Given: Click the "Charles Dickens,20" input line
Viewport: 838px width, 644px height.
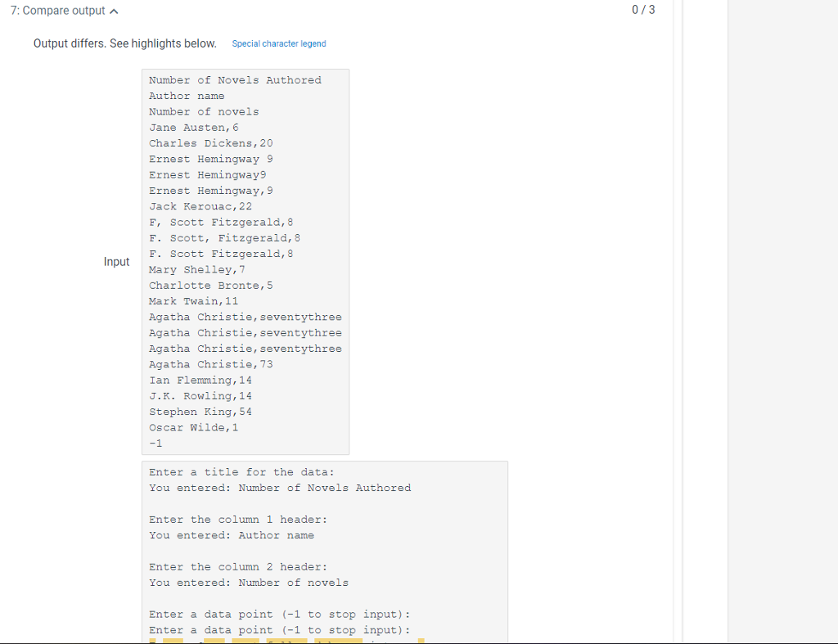Looking at the screenshot, I should point(209,143).
